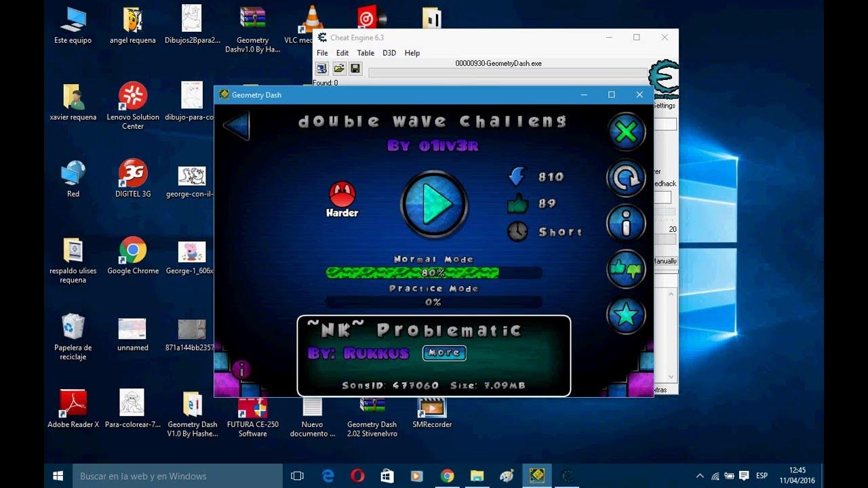Open Task View on the taskbar

[x=297, y=476]
